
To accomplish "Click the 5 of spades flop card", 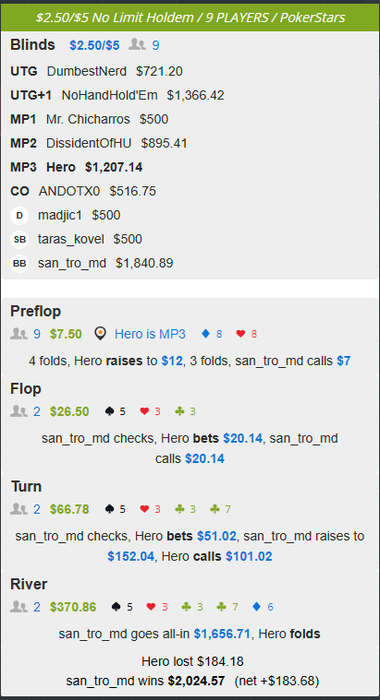I will pyautogui.click(x=115, y=412).
